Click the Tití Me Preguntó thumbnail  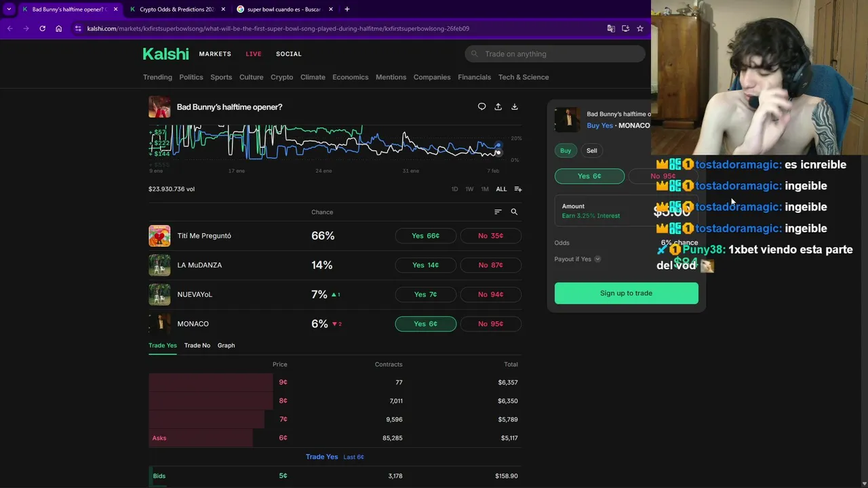coord(159,236)
